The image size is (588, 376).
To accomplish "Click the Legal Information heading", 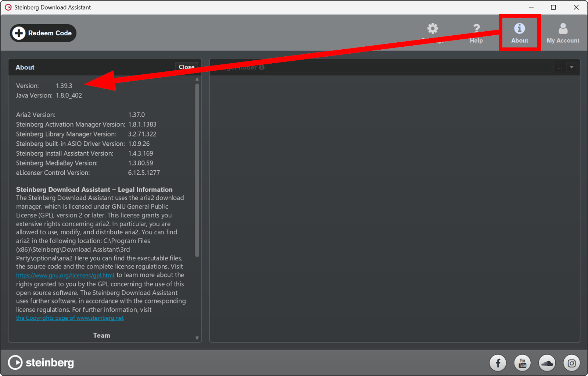I will coord(94,189).
